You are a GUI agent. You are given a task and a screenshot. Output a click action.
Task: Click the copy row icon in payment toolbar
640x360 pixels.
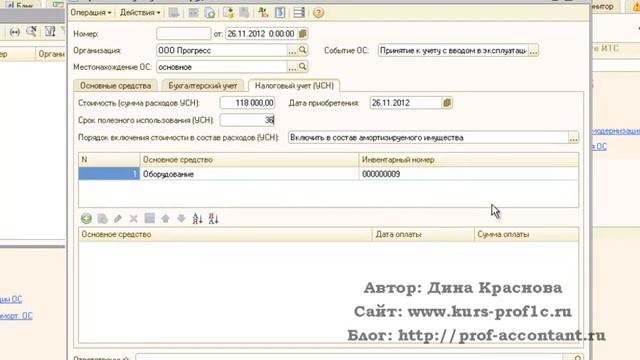(102, 219)
